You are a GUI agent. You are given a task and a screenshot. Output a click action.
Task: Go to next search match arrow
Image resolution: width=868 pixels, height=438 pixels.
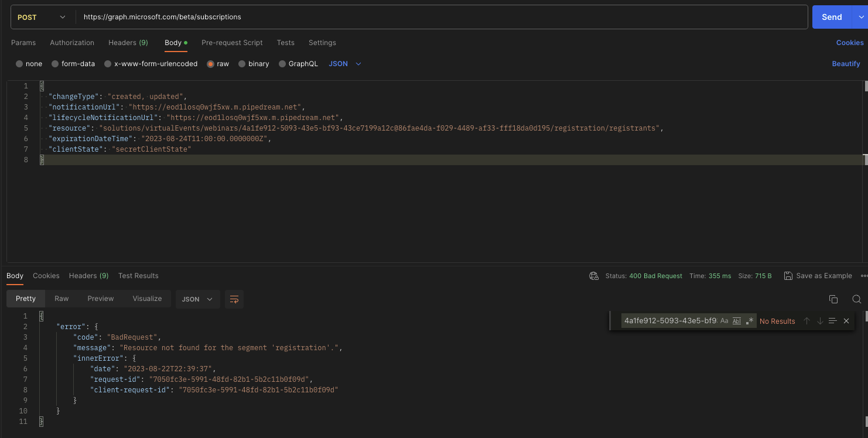tap(820, 321)
